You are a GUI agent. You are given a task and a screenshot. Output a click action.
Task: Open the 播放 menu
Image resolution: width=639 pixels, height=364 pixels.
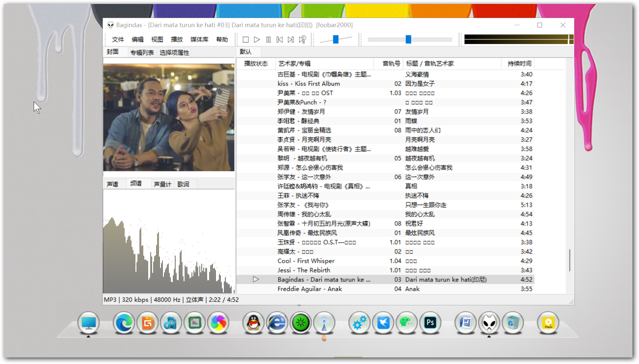177,40
